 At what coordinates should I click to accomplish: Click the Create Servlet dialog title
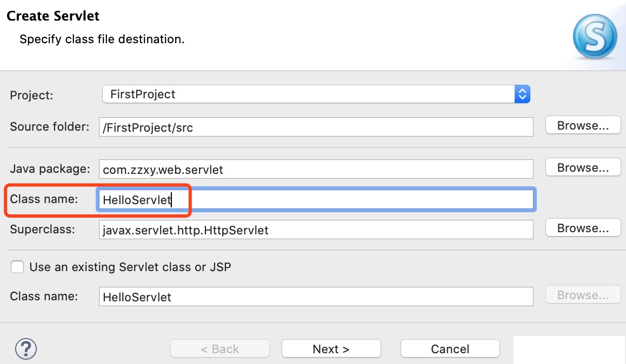53,16
